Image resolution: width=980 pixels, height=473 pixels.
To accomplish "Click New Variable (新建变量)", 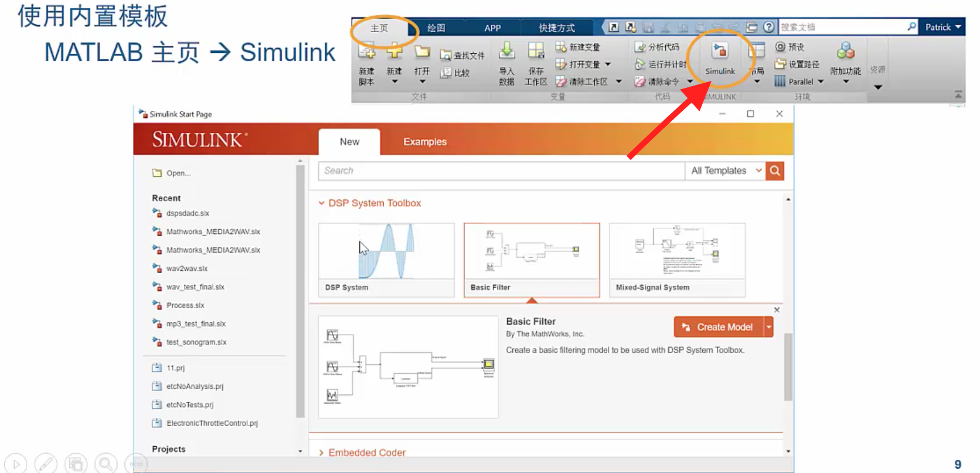I will point(578,47).
